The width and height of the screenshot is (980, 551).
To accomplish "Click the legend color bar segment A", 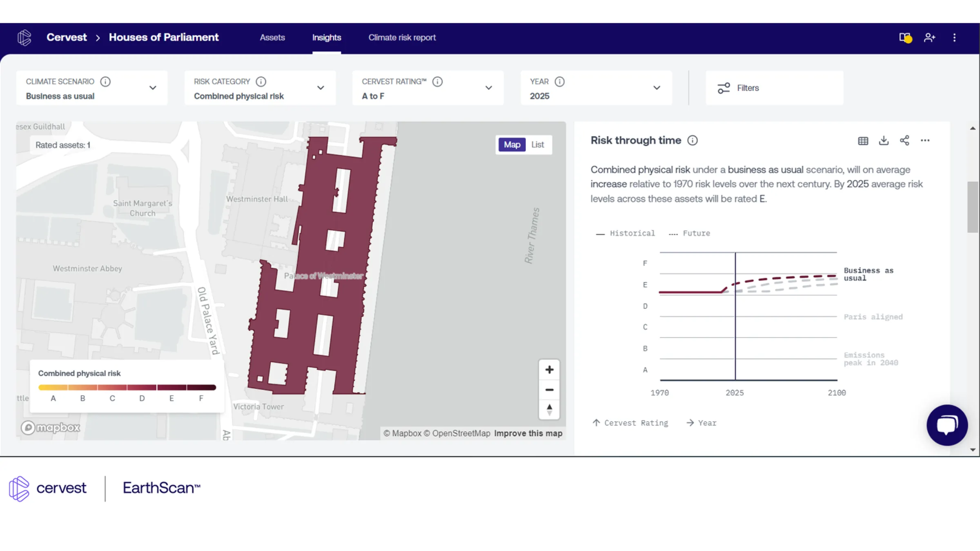I will 53,387.
